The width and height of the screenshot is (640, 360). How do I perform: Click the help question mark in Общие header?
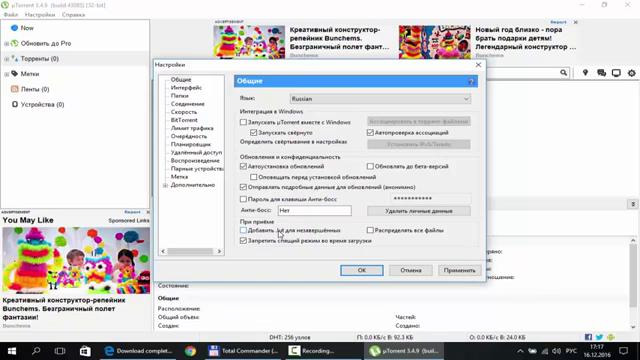(471, 82)
